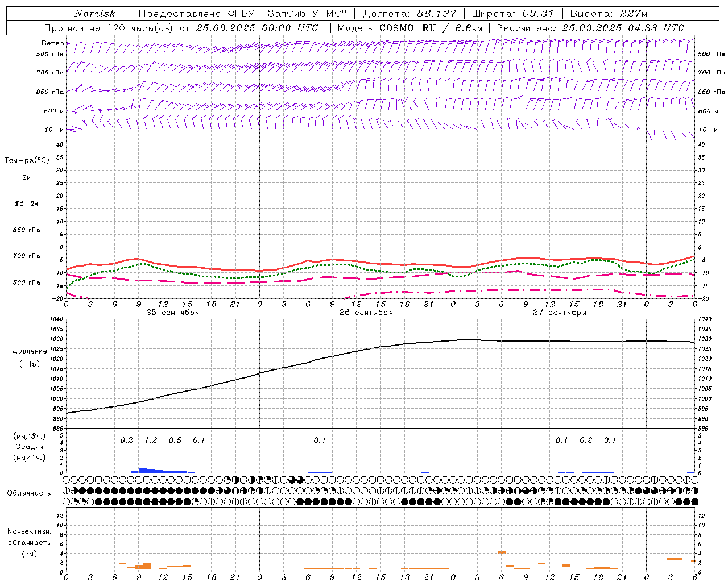Click the red line sample under temperature 850 гПа legend
The height and width of the screenshot is (582, 728).
click(26, 235)
